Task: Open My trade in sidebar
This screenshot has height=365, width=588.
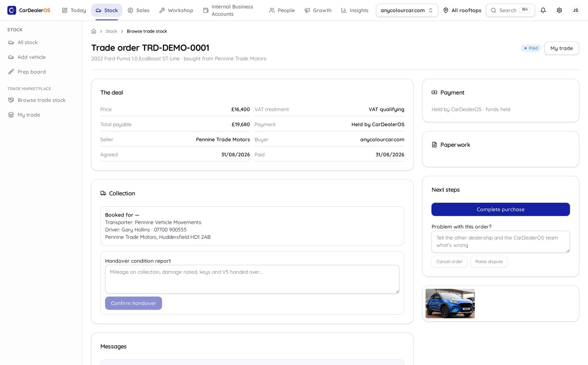Action: click(41, 115)
